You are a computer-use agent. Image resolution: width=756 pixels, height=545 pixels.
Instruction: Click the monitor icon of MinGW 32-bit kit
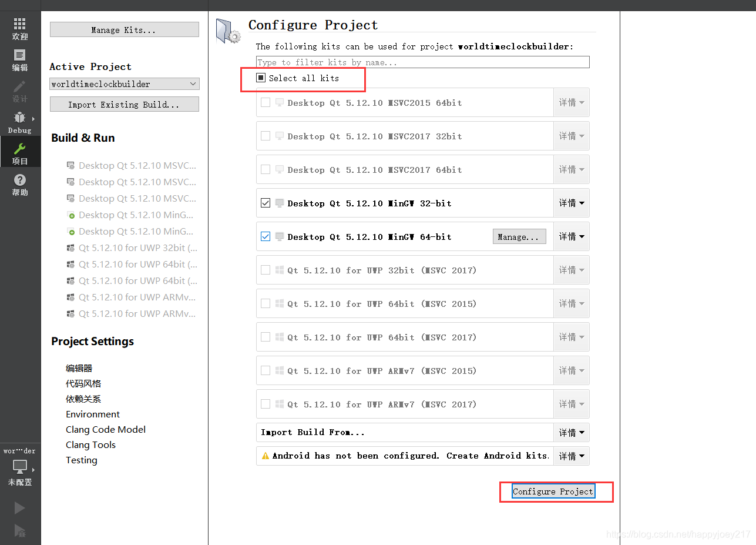tap(279, 203)
